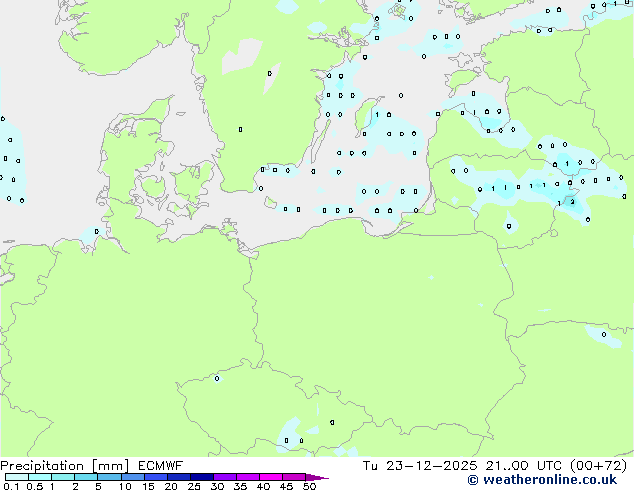This screenshot has width=634, height=490.
Task: Click the weatheronline.co.uk copyright link
Action: coord(542,480)
